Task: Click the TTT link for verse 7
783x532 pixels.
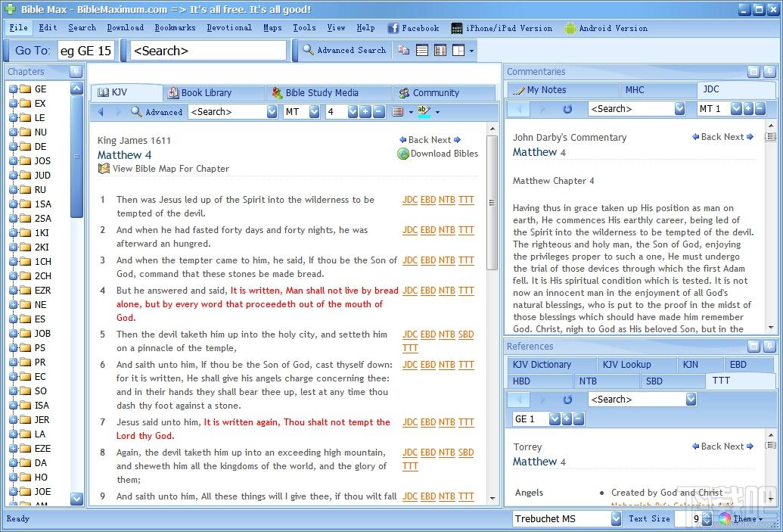Action: pyautogui.click(x=466, y=422)
